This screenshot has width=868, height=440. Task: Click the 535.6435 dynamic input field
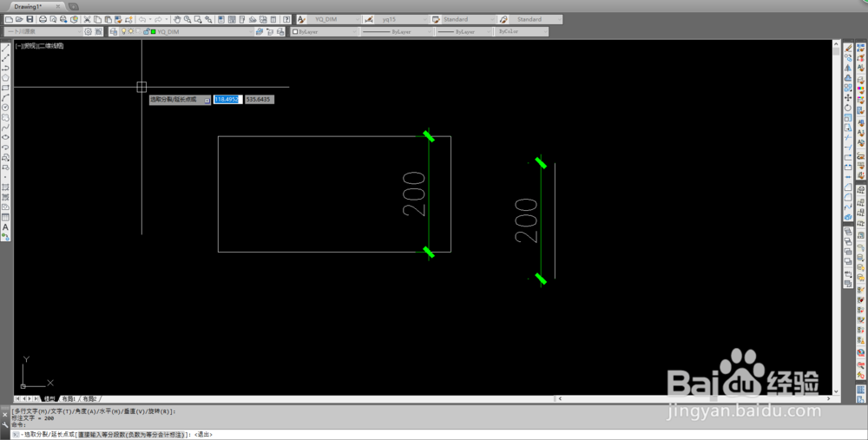(260, 100)
